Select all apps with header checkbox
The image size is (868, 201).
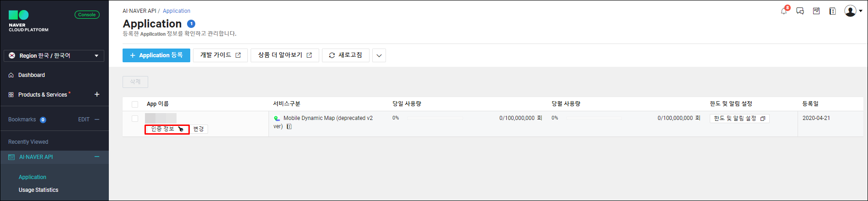point(135,104)
